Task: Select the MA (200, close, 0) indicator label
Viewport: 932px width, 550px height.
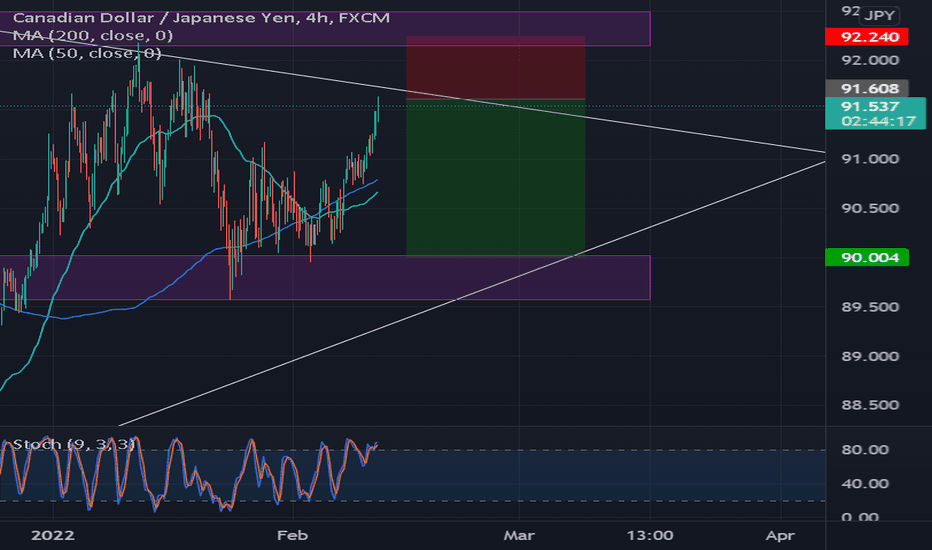Action: (93, 36)
